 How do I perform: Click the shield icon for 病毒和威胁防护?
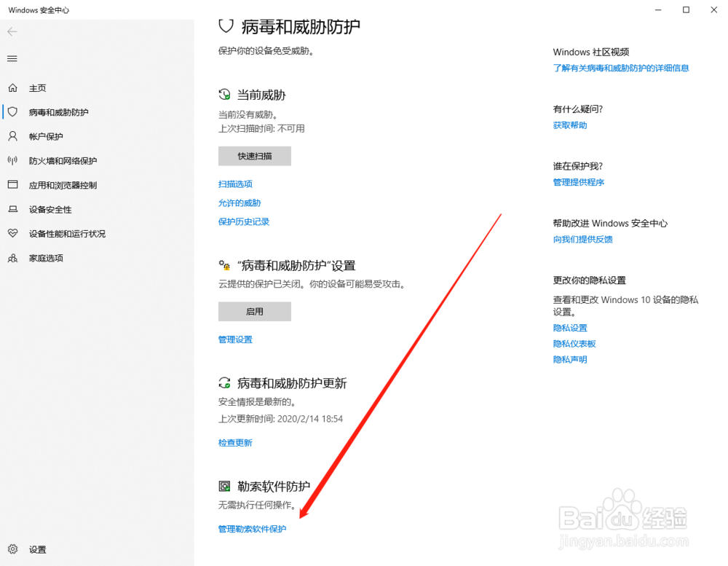pos(12,111)
